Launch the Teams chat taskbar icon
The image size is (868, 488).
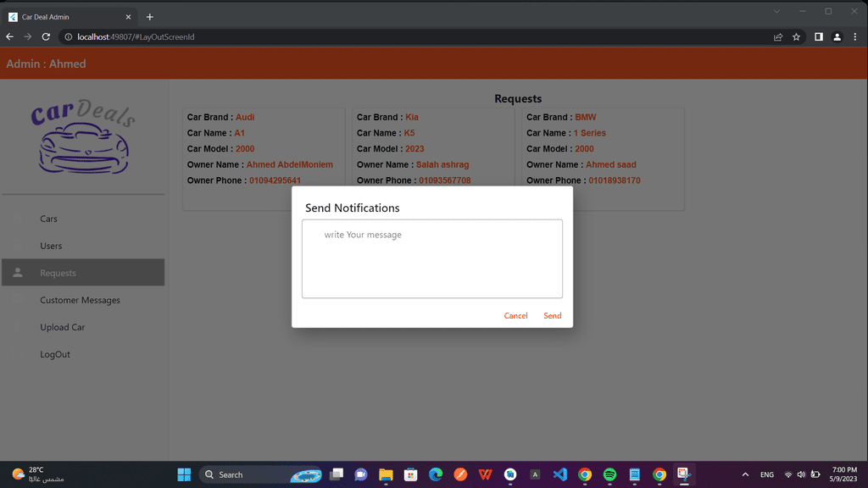click(x=361, y=474)
